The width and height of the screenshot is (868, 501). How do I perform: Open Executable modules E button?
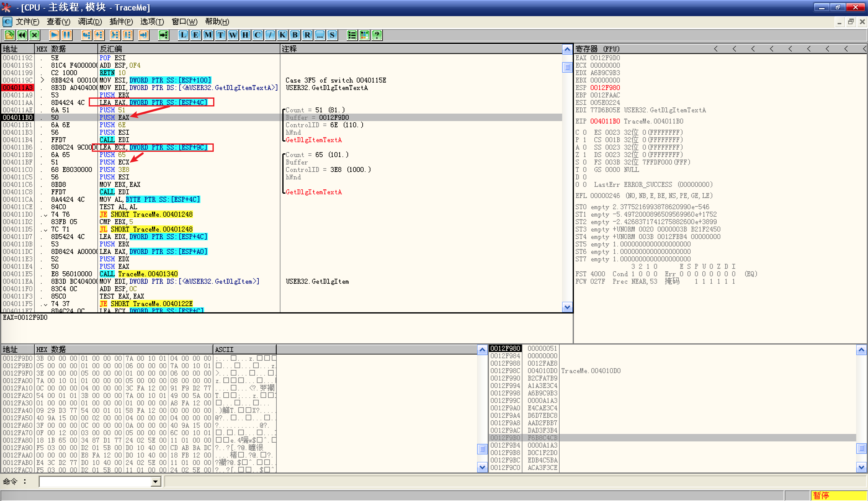(196, 35)
